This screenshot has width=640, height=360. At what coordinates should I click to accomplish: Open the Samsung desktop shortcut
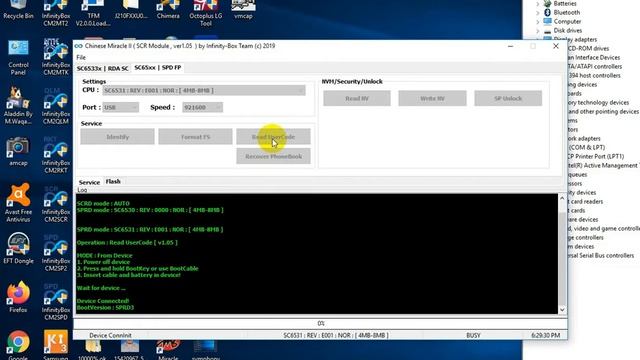(56, 346)
